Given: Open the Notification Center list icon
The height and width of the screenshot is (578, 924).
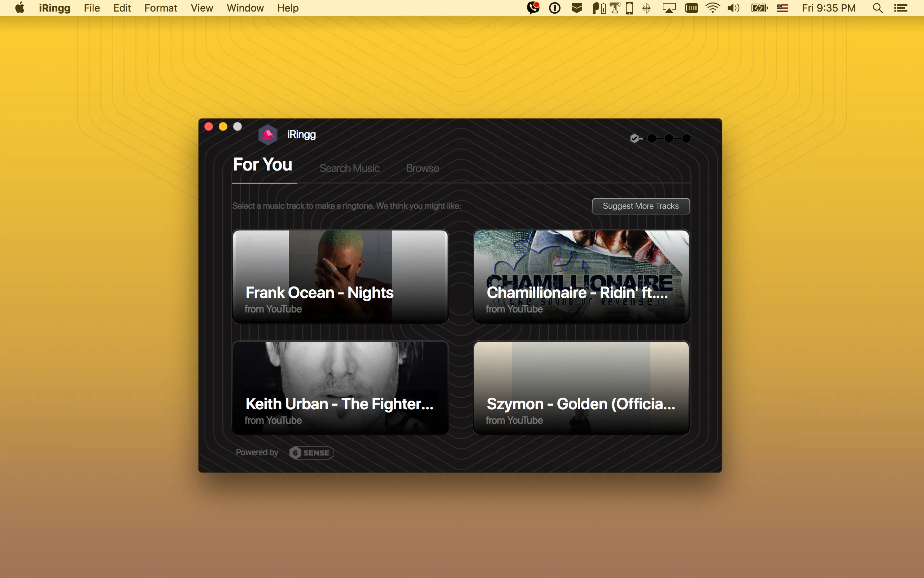Looking at the screenshot, I should (x=901, y=8).
